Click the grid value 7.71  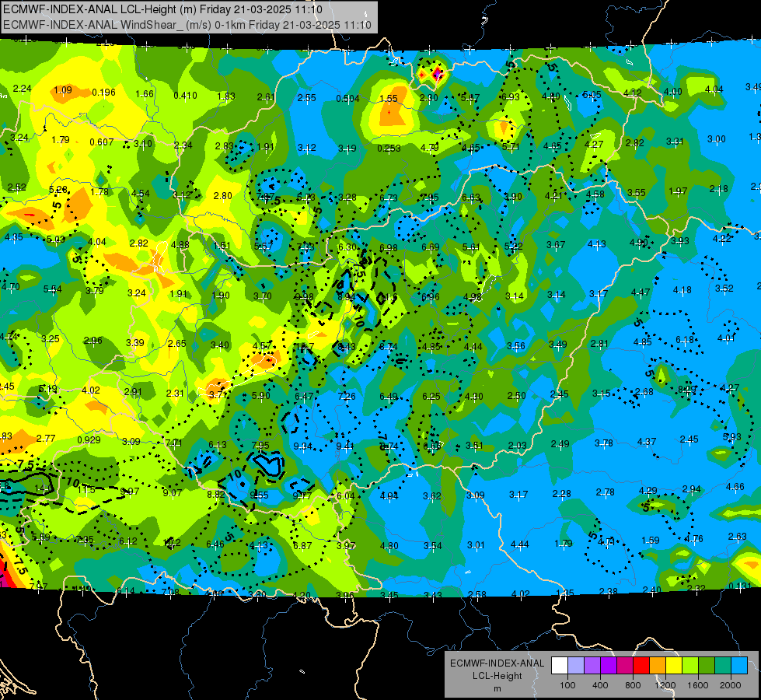(x=174, y=443)
